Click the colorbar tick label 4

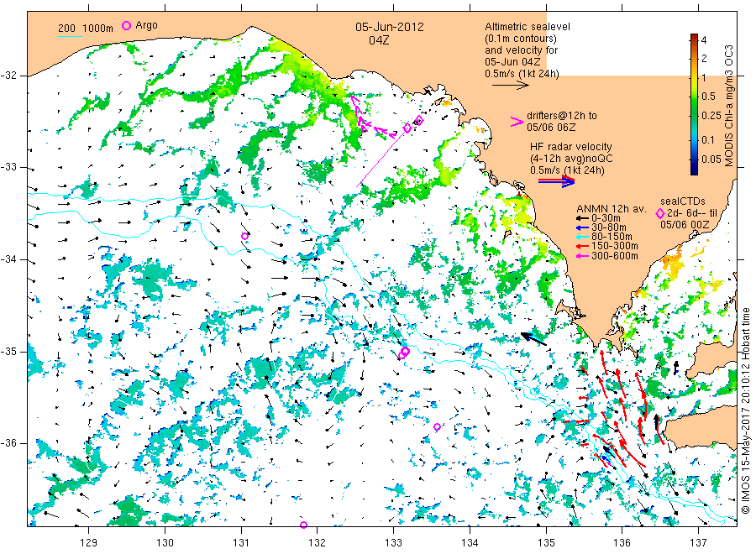(x=703, y=39)
